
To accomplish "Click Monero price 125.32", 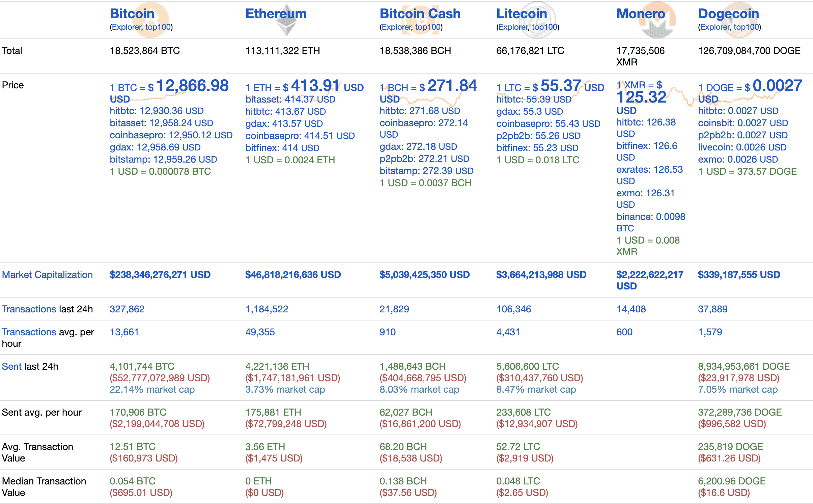I will (x=641, y=97).
